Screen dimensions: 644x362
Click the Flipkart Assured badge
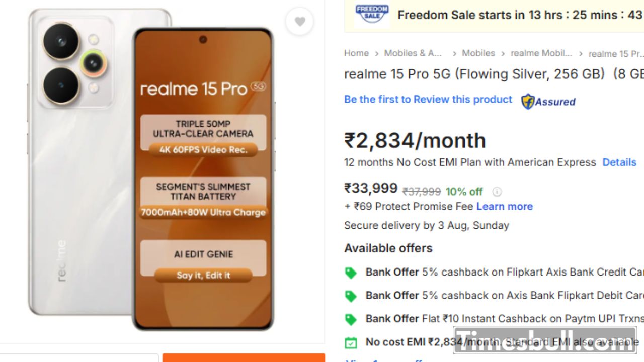coord(548,101)
